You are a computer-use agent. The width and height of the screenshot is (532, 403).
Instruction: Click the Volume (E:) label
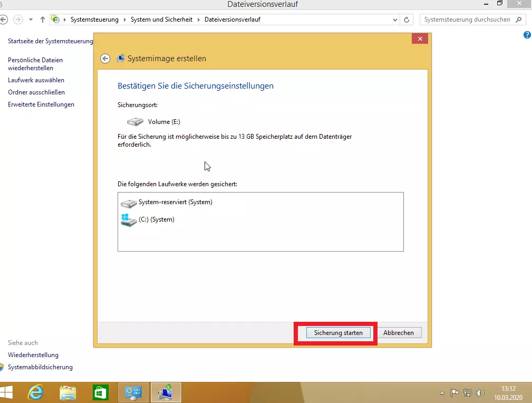164,121
